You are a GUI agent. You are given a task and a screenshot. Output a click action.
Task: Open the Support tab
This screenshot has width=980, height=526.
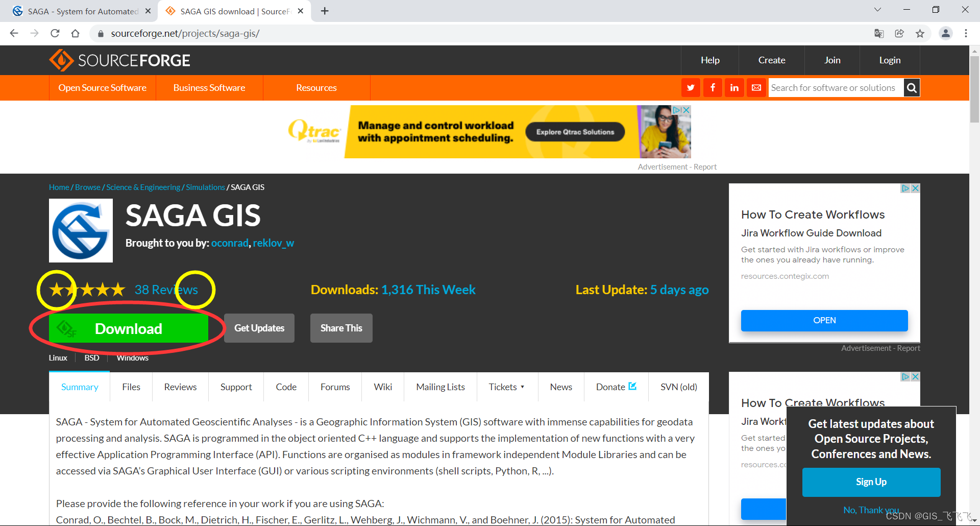pyautogui.click(x=236, y=387)
